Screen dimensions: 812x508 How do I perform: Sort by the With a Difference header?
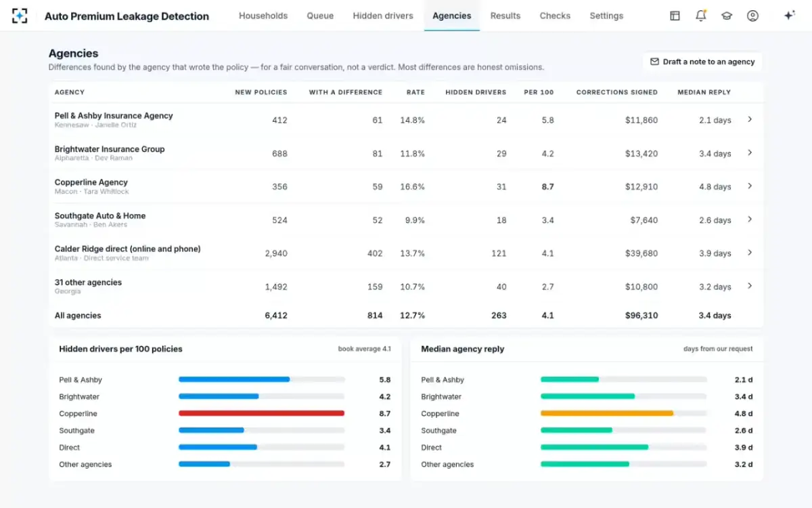pyautogui.click(x=346, y=92)
